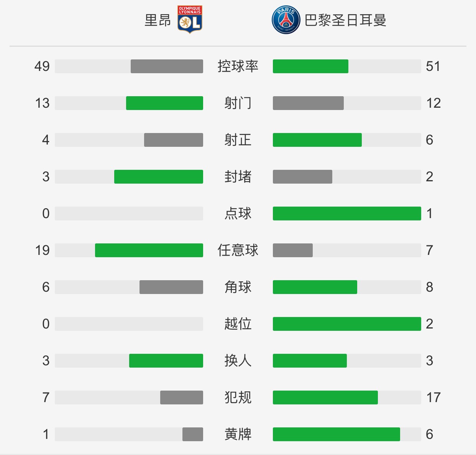Select the 黄牌 stat label
Image resolution: width=476 pixels, height=455 pixels.
click(x=238, y=434)
